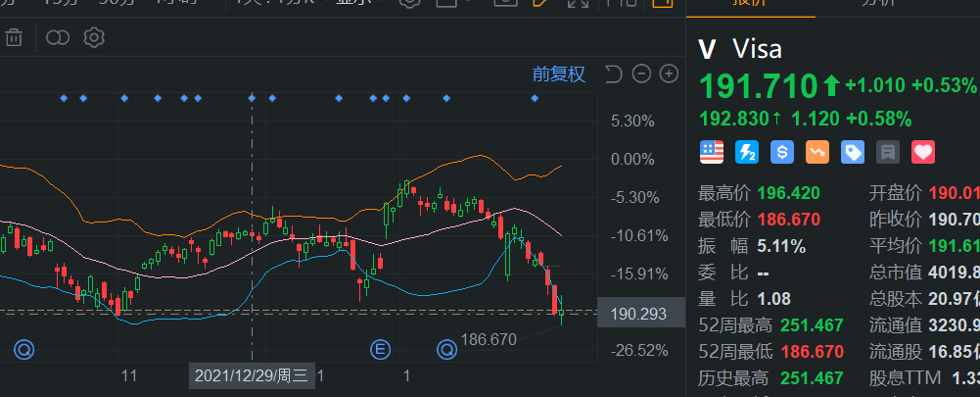Click the diamond marker above the dashed crosshair

252,98
